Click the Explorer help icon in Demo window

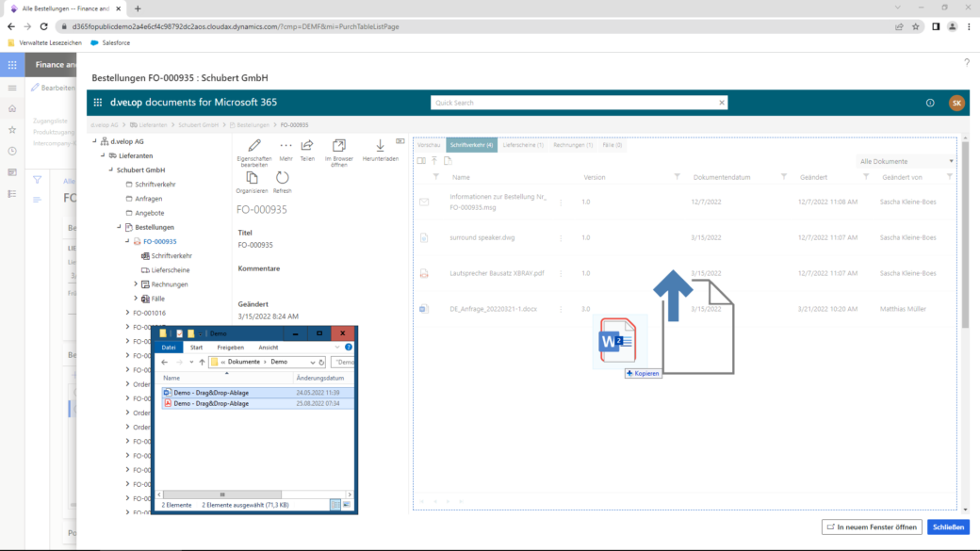[x=348, y=348]
